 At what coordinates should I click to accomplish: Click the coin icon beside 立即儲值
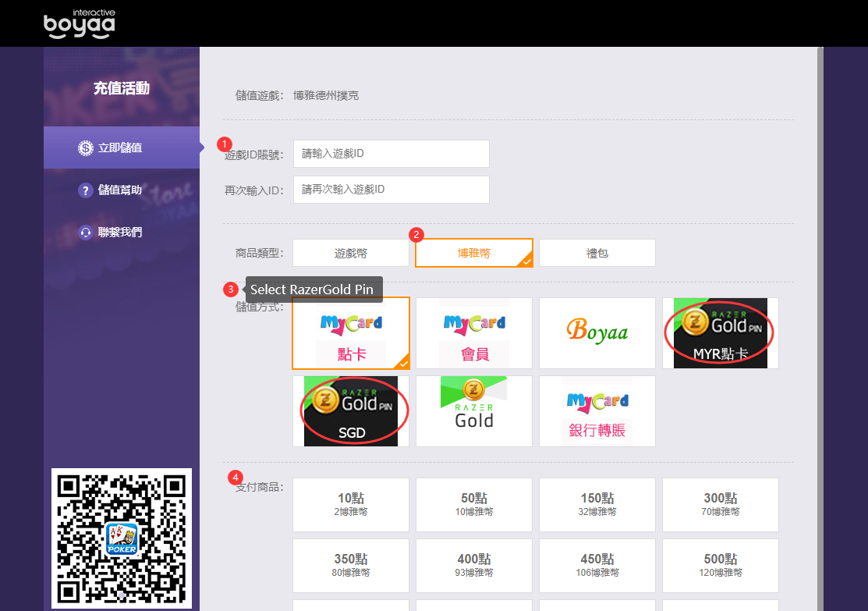(85, 148)
